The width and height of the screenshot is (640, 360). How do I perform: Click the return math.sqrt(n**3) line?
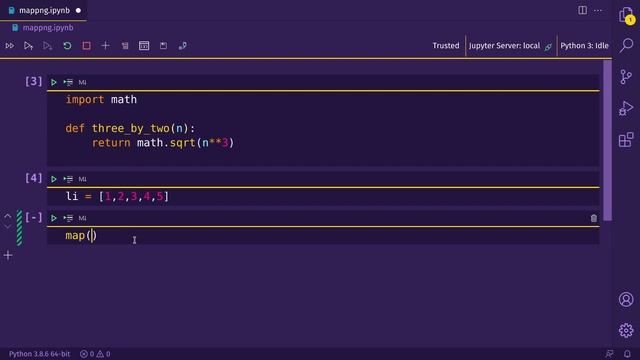(163, 143)
